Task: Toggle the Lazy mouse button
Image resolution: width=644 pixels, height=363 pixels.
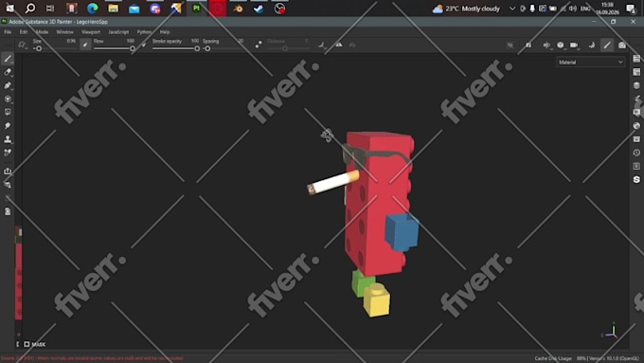Action: 259,45
